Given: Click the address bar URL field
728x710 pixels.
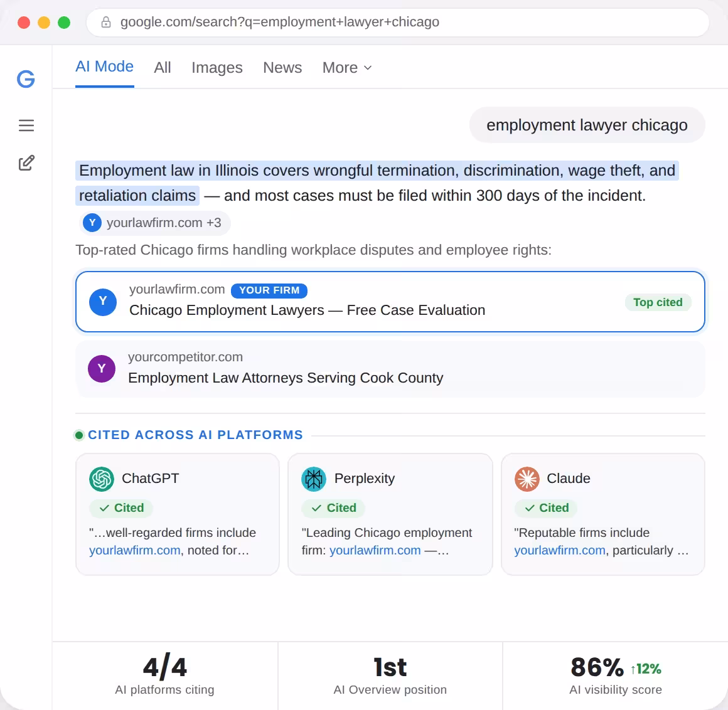Looking at the screenshot, I should [x=397, y=23].
